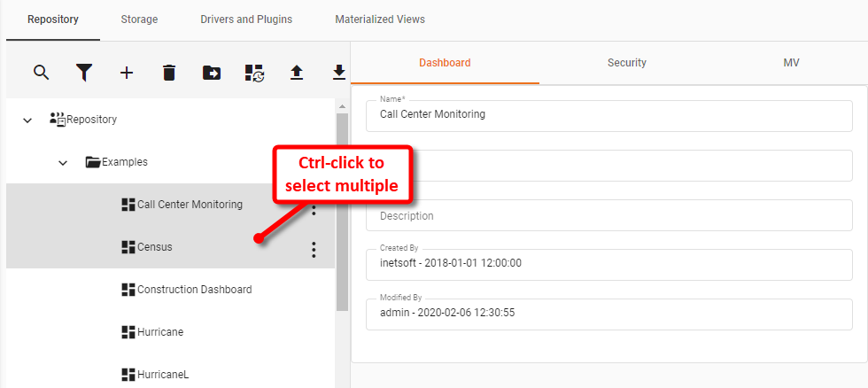Viewport: 868px width, 388px height.
Task: Select the MV detail tab
Action: pos(791,63)
